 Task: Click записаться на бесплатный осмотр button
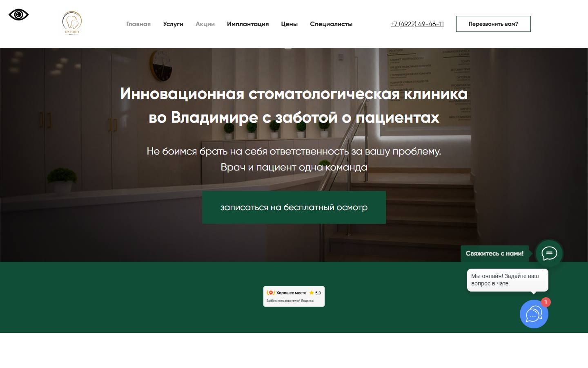pos(294,207)
